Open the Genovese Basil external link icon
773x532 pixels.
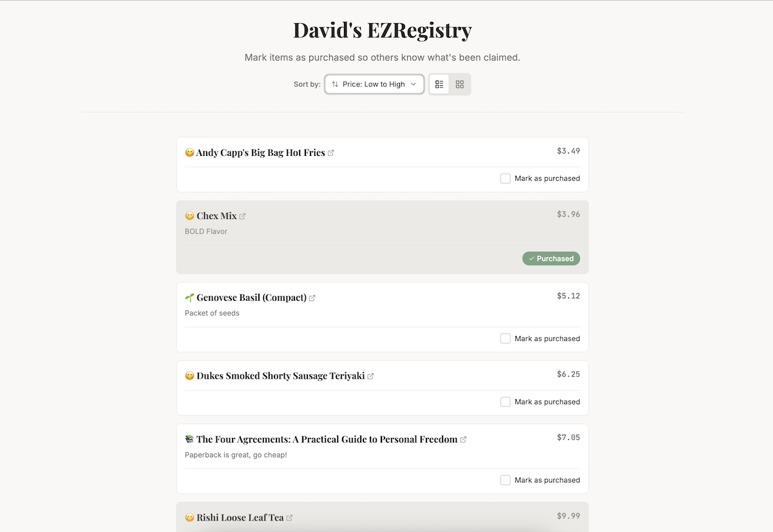pos(312,298)
